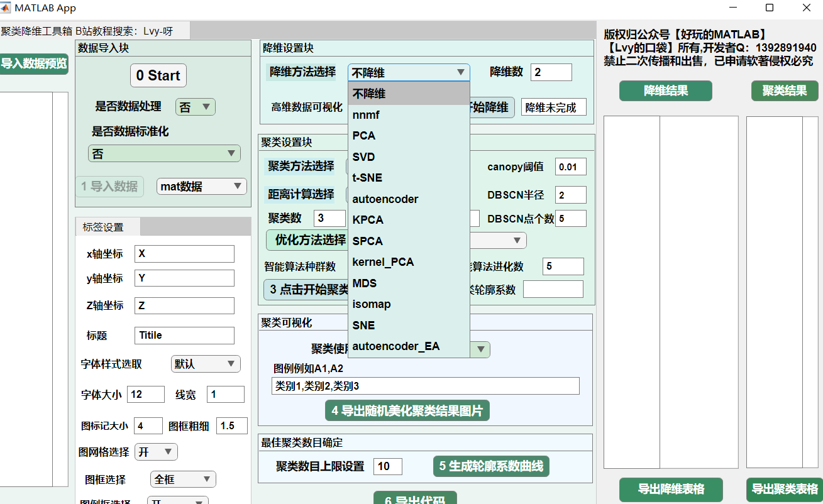This screenshot has width=823, height=504.
Task: Open the mat数据 file type dropdown
Action: pos(201,186)
